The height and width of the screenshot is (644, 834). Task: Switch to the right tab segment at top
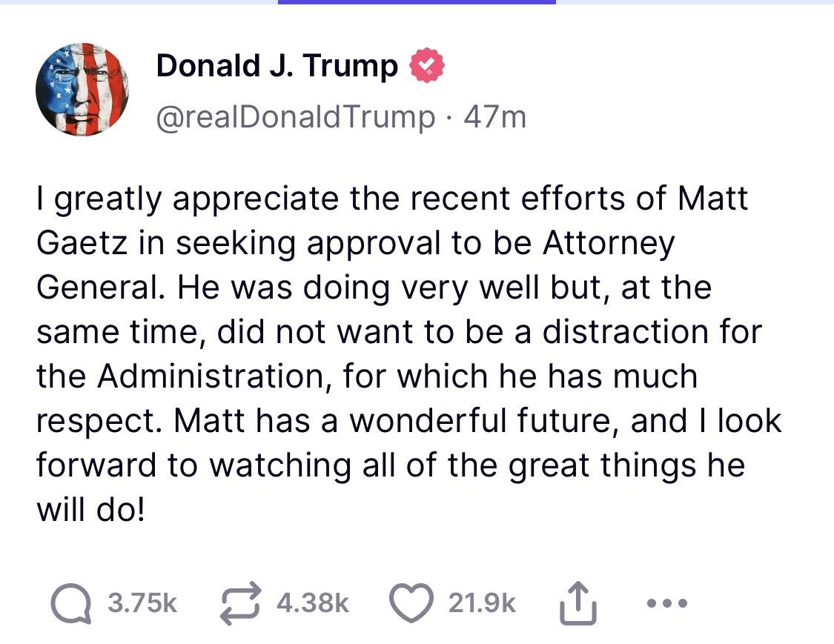tap(695, 2)
